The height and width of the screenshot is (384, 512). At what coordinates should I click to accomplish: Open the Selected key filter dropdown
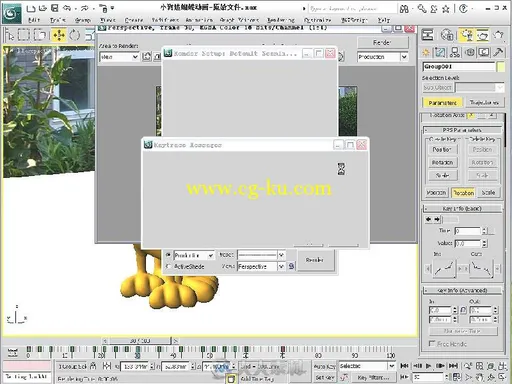(367, 366)
